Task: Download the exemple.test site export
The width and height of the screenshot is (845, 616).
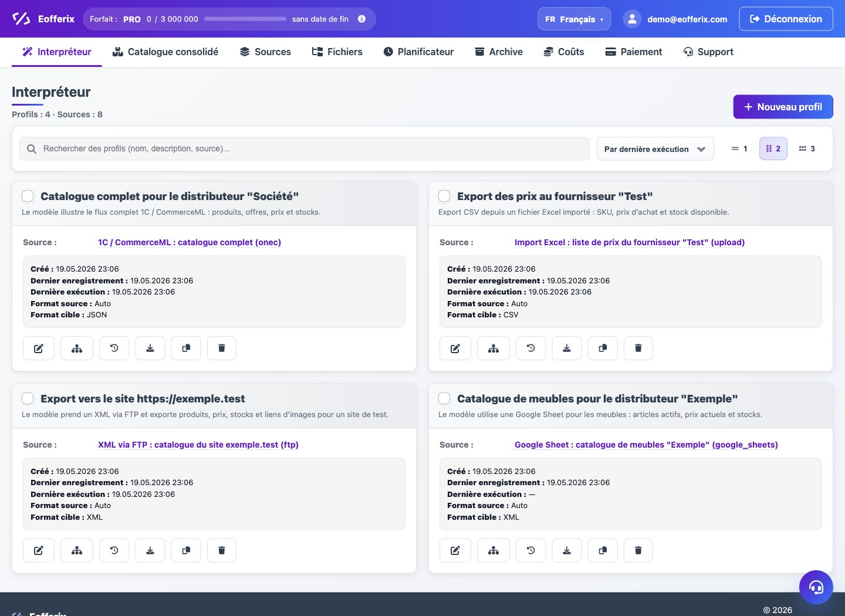Action: 150,550
